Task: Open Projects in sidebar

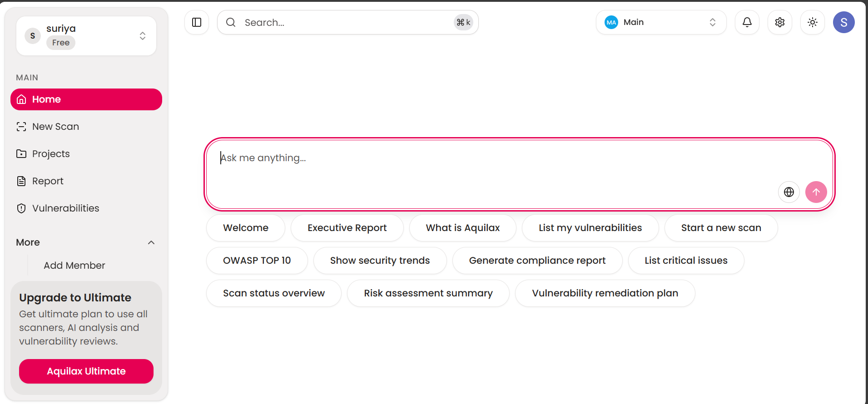Action: (x=86, y=154)
